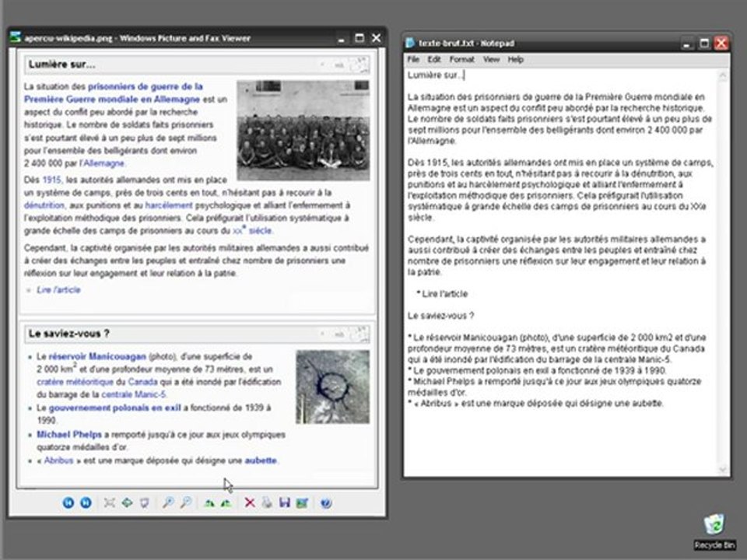Image resolution: width=747 pixels, height=560 pixels.
Task: Print the image using the printer icon
Action: (x=267, y=502)
